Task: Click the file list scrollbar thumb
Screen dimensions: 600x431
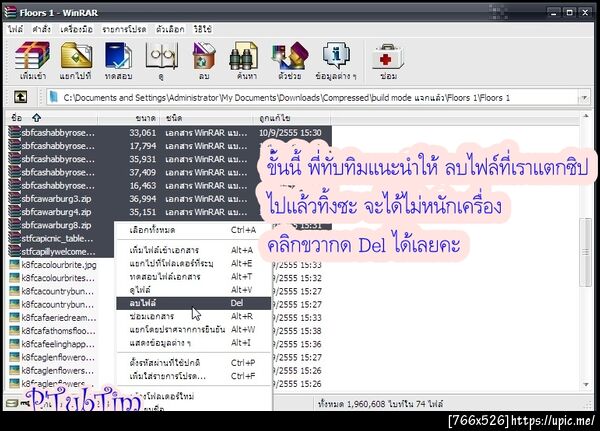Action: [x=586, y=251]
